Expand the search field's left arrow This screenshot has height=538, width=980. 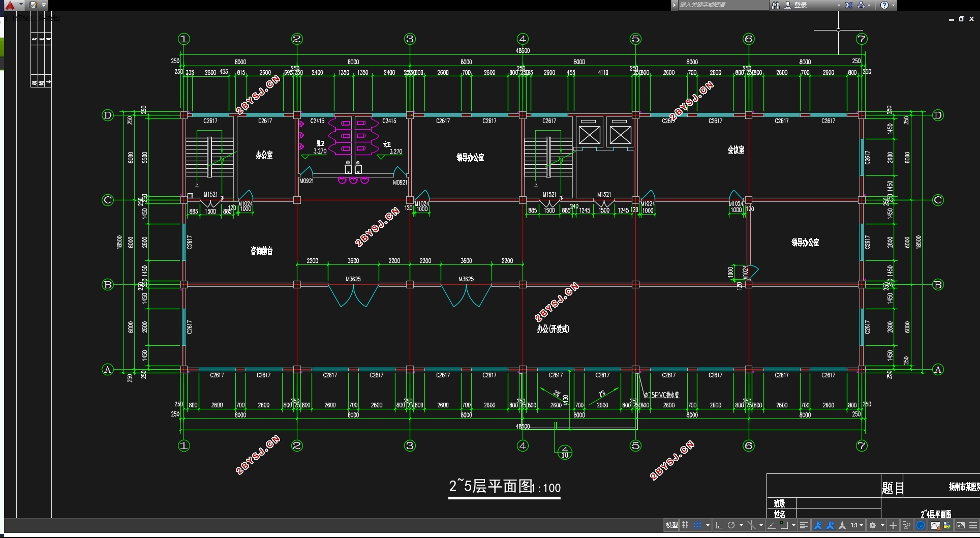[x=675, y=5]
